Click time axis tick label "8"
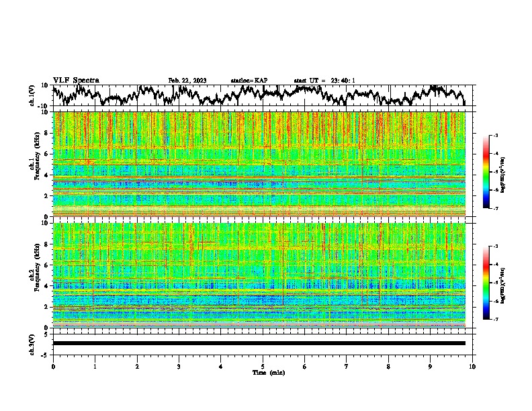The height and width of the screenshot is (411, 532). pyautogui.click(x=388, y=367)
